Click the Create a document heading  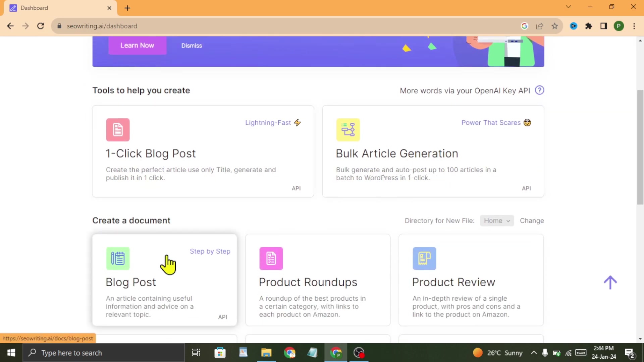click(x=131, y=221)
